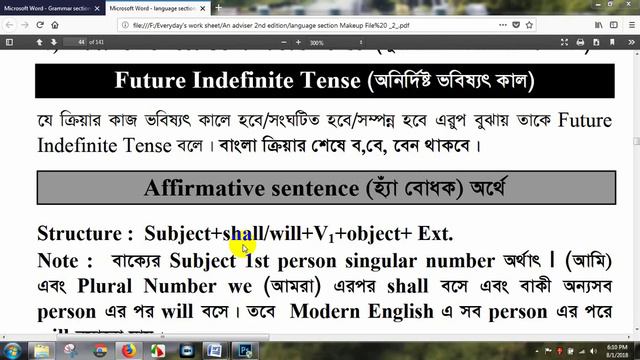
Task: Open Photoshop from the taskbar
Action: point(244,351)
